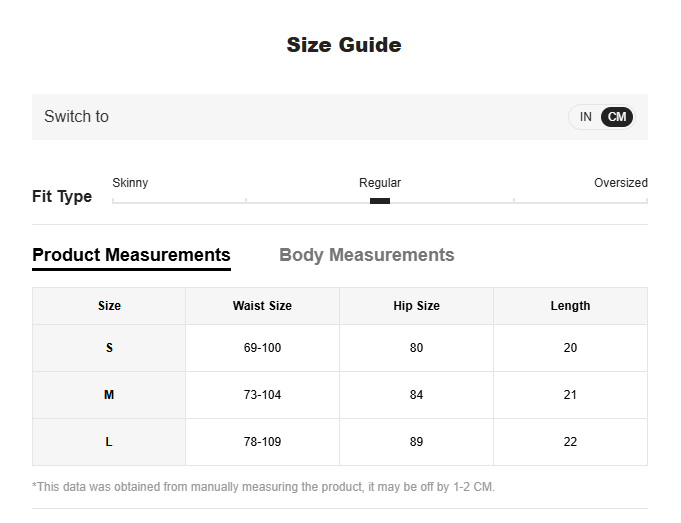Click the Regular fit label
The image size is (681, 523).
380,183
